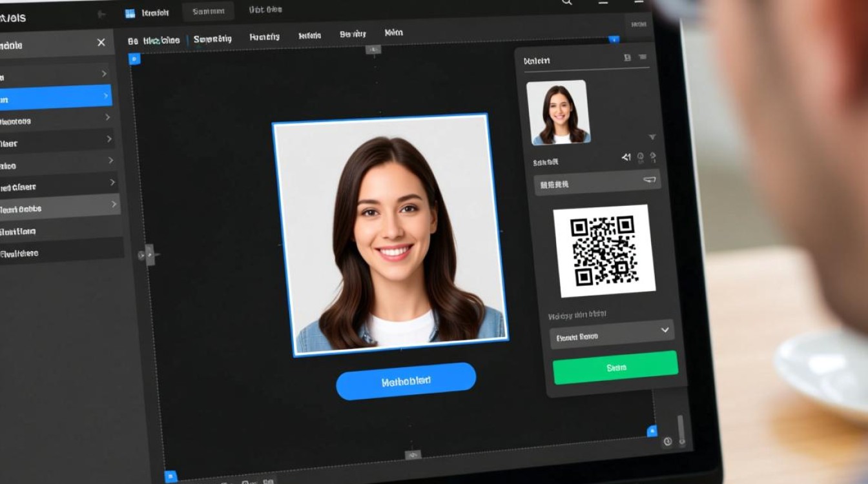Expand the gray highlighted sidebar row chevron

[114, 205]
